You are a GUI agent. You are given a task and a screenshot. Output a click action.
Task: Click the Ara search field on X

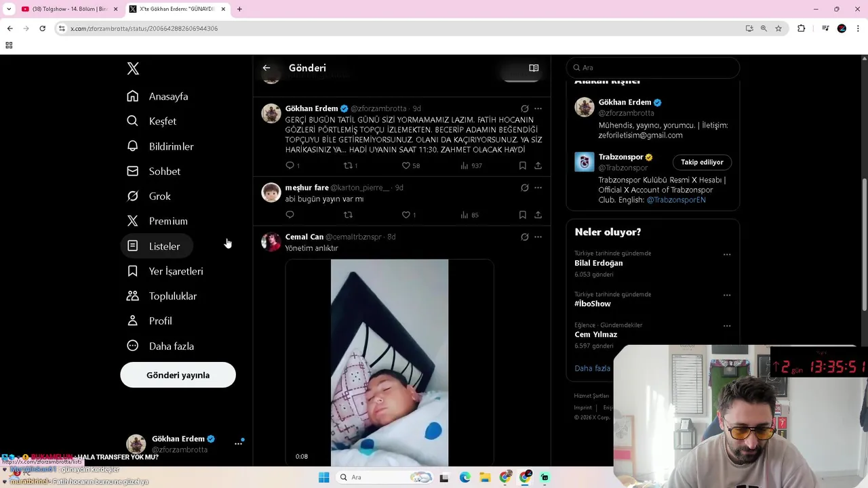coord(652,68)
